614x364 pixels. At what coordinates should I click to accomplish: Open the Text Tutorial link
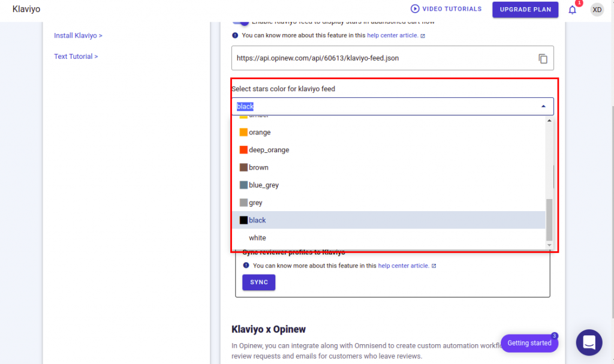pos(76,56)
